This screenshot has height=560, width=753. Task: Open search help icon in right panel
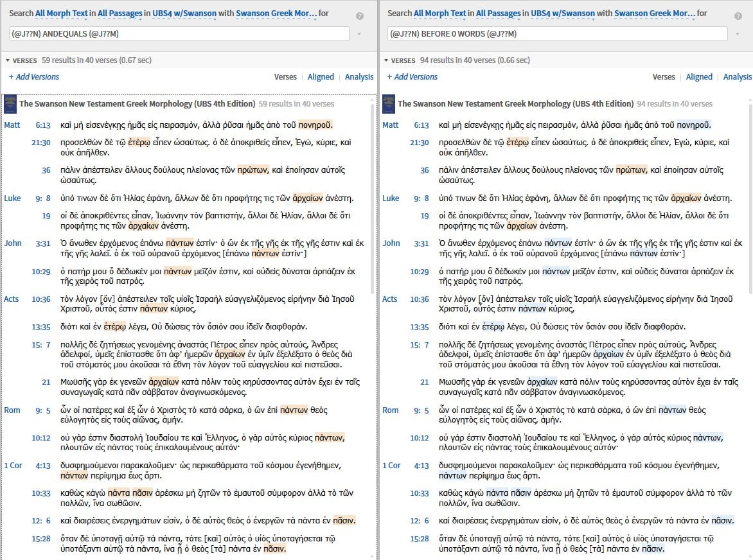point(738,16)
